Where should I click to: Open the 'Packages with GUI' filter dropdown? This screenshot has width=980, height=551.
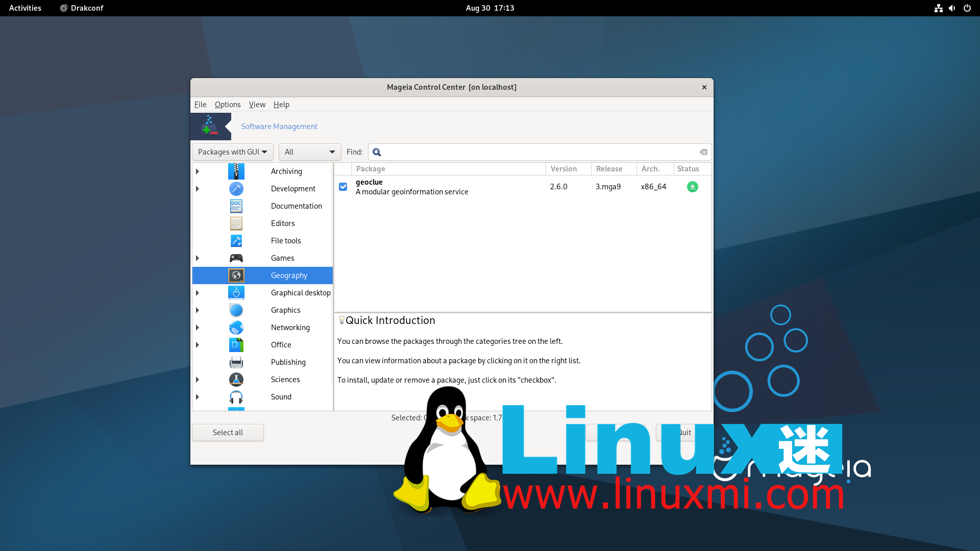(x=233, y=152)
